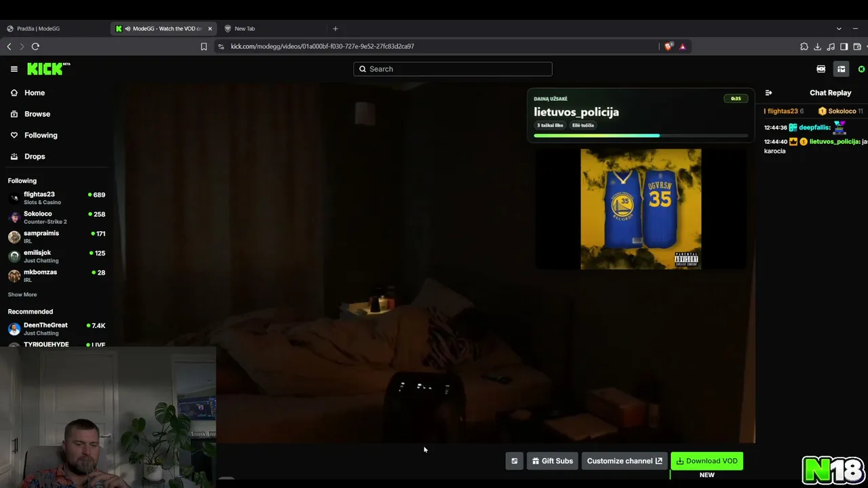Close the ModeGG VOD tab
This screenshot has height=488, width=868.
pyautogui.click(x=210, y=28)
